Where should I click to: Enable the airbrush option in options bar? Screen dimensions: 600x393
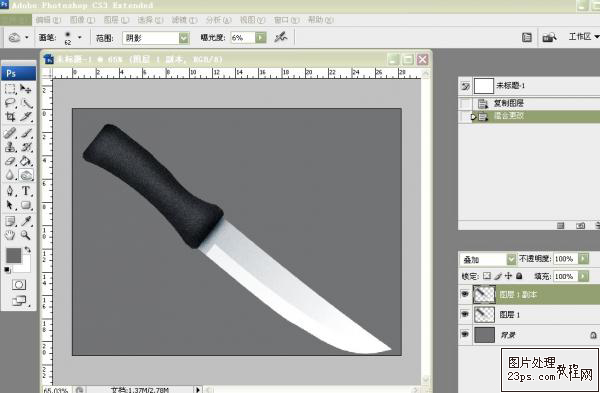pos(280,37)
